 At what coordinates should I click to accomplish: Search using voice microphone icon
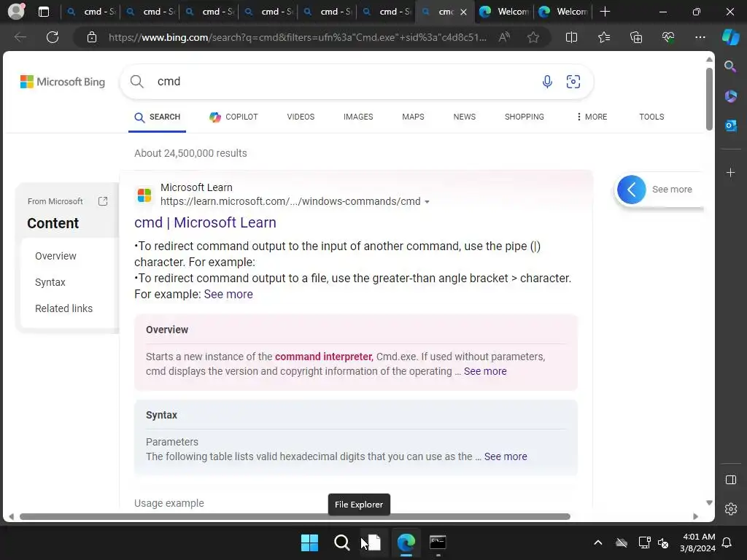click(547, 82)
